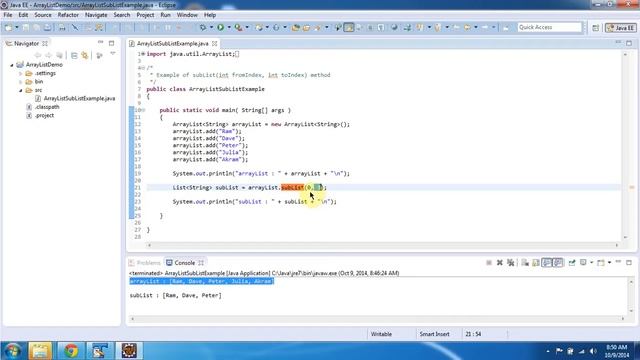Screen dimensions: 640x360
Task: Switch to the Problems tab
Action: (145, 263)
